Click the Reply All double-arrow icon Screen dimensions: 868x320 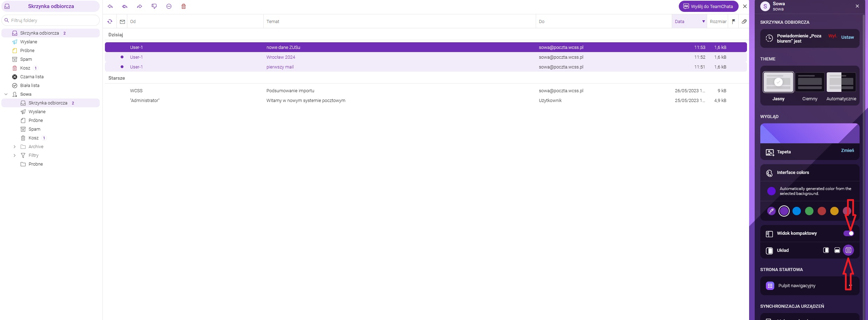coord(125,6)
